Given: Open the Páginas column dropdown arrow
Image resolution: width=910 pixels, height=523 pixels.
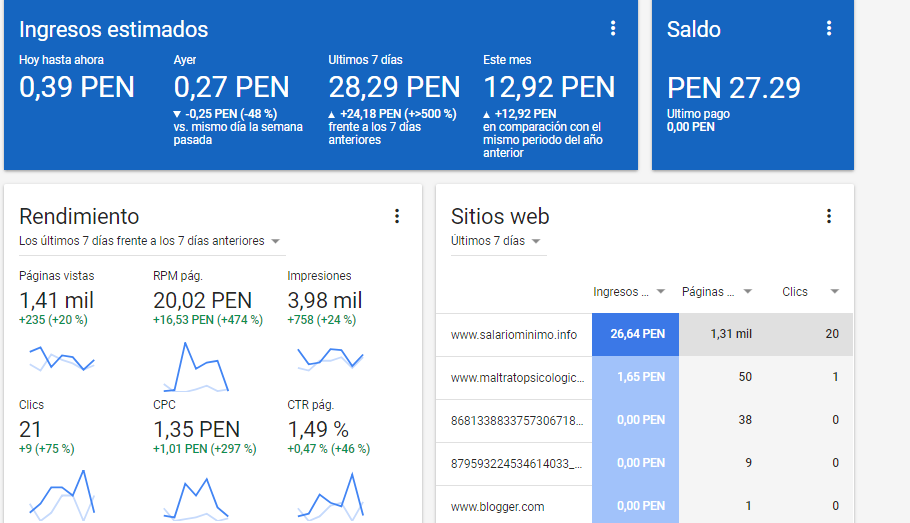Looking at the screenshot, I should click(748, 291).
